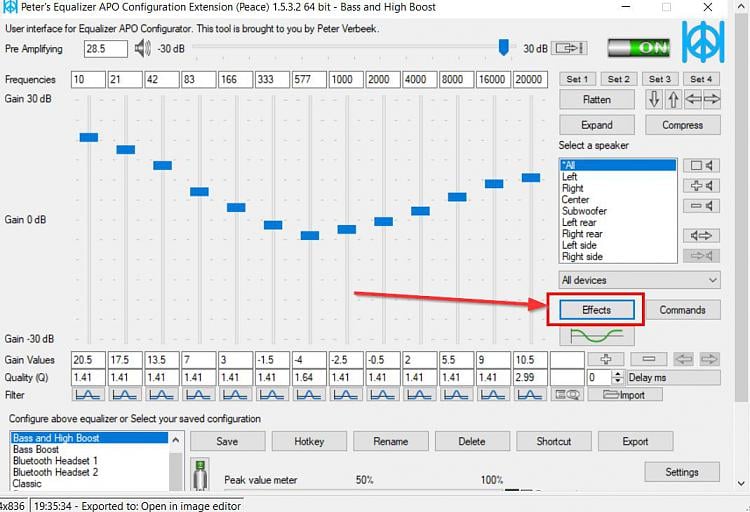This screenshot has height=512, width=750.
Task: Open the Settings button
Action: tap(682, 472)
